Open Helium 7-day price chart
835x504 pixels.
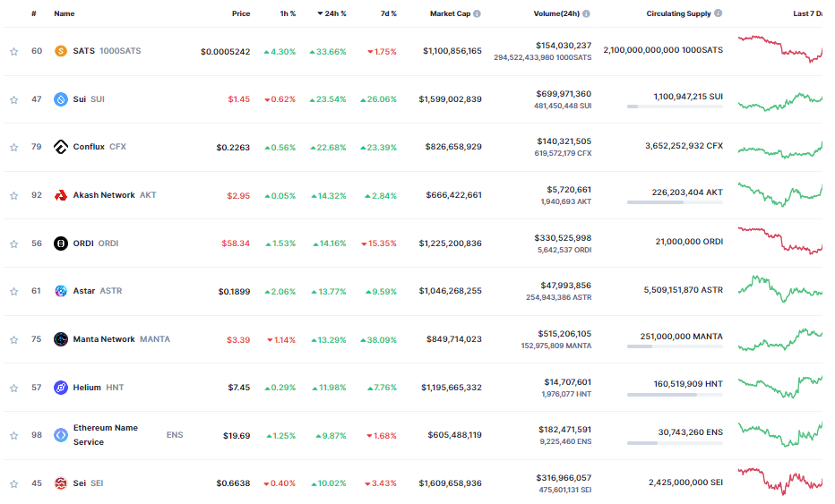(x=780, y=387)
